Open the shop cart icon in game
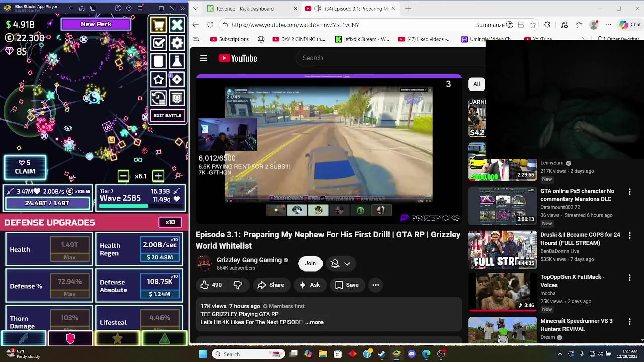This screenshot has height=362, width=644. coord(158,25)
